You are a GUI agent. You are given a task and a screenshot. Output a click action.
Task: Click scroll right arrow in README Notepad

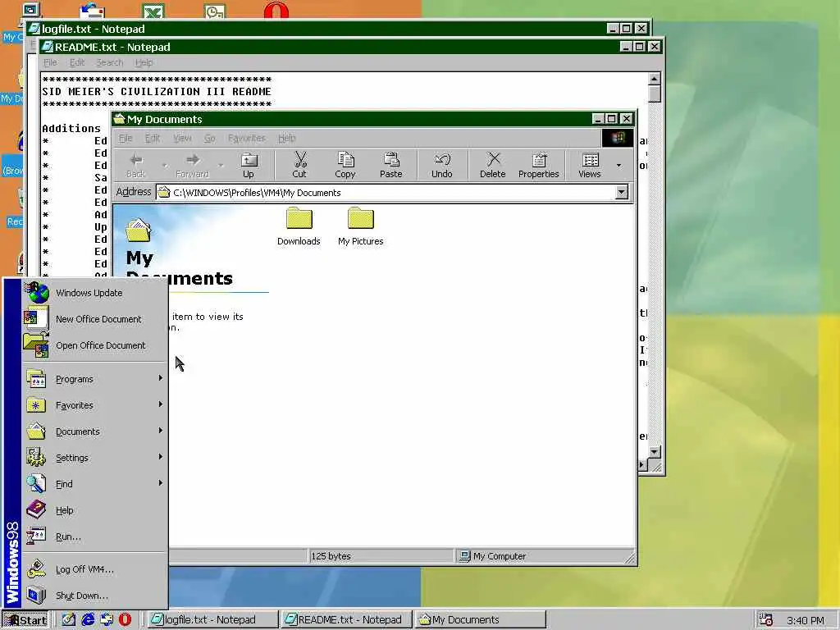point(642,466)
